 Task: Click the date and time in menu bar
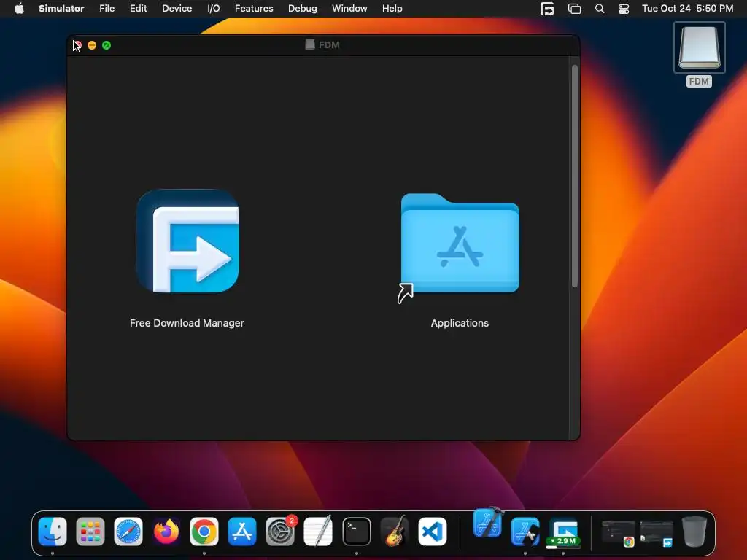687,9
